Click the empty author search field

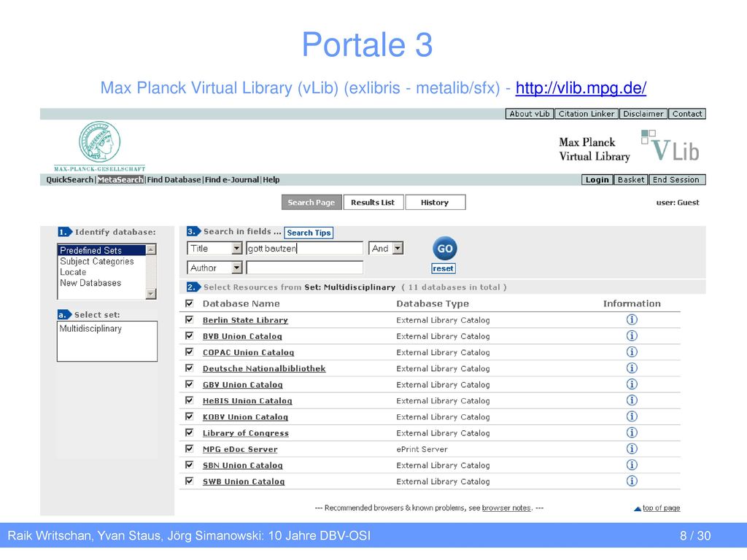click(x=305, y=268)
